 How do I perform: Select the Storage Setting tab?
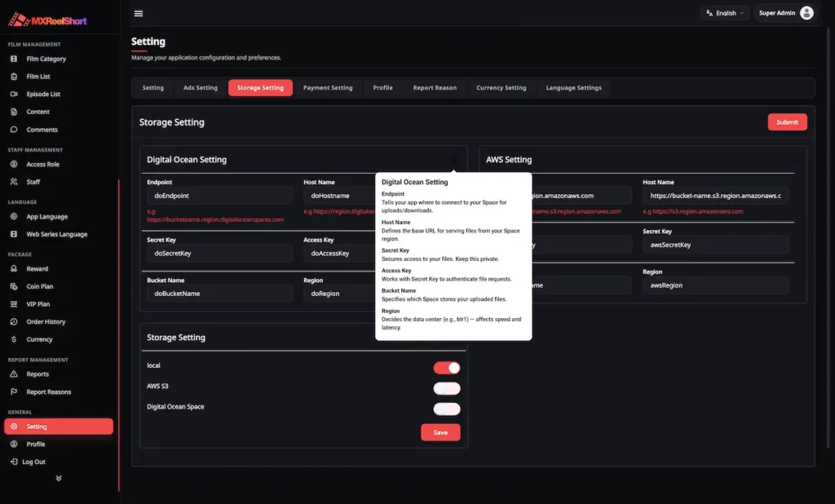tap(260, 87)
